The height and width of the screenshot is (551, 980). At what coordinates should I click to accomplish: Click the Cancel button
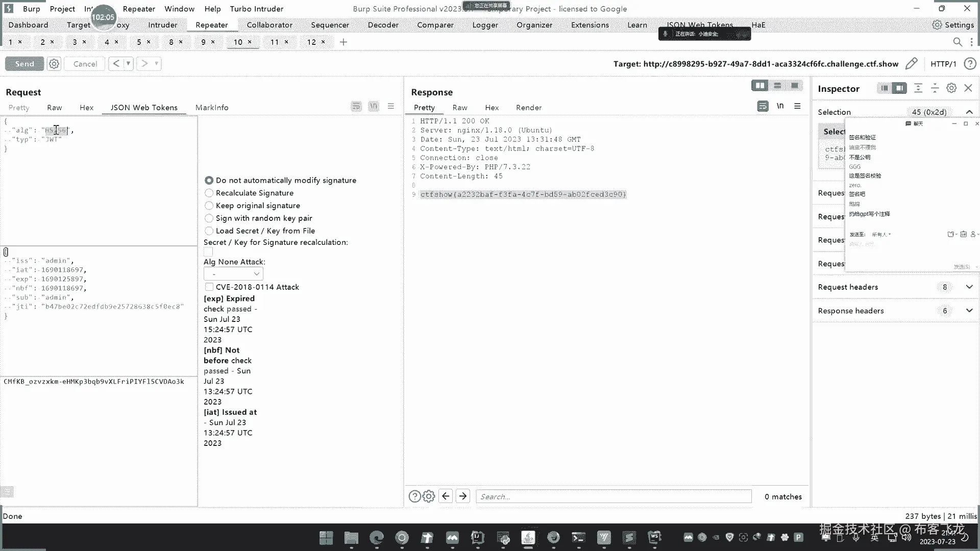tap(85, 64)
